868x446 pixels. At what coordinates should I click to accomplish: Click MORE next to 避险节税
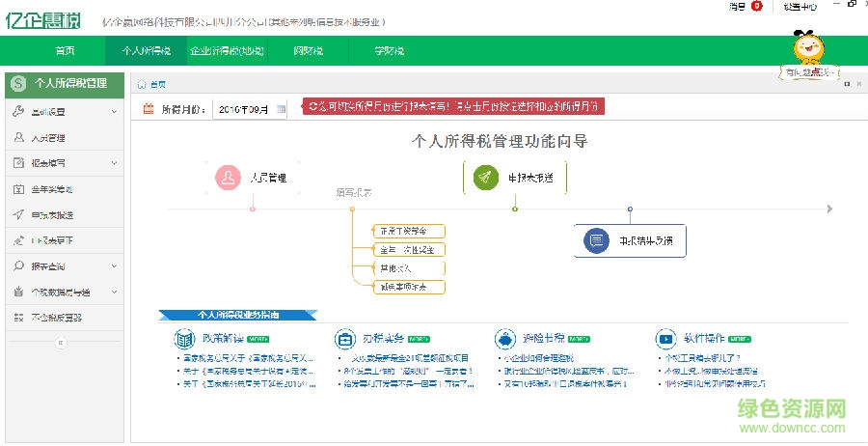(579, 339)
